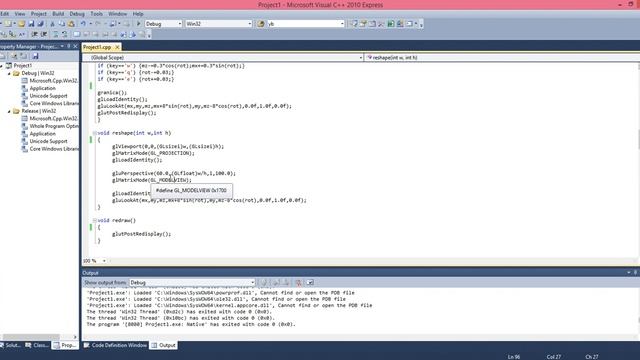Open the search box history dropdown arrow
Screen dimensions: 640x360
(342, 24)
